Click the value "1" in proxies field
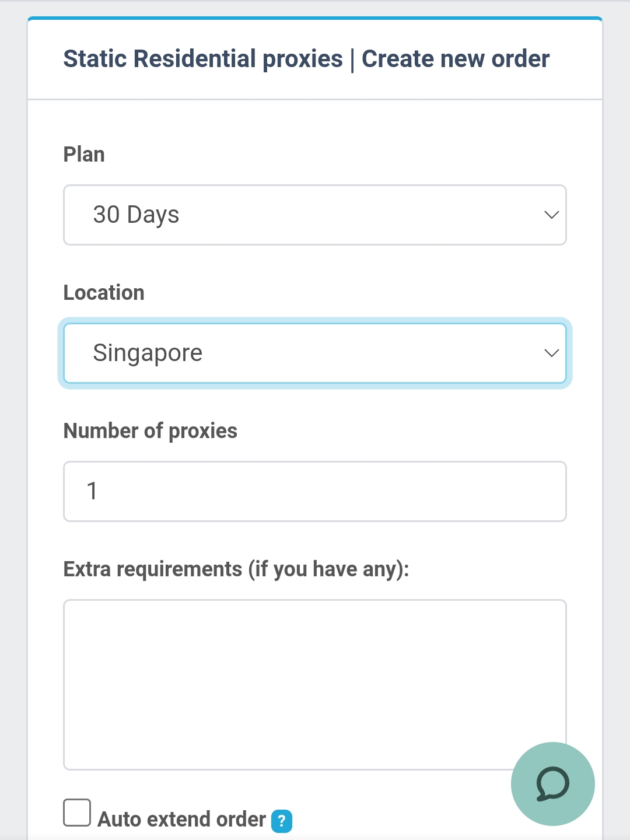 92,491
